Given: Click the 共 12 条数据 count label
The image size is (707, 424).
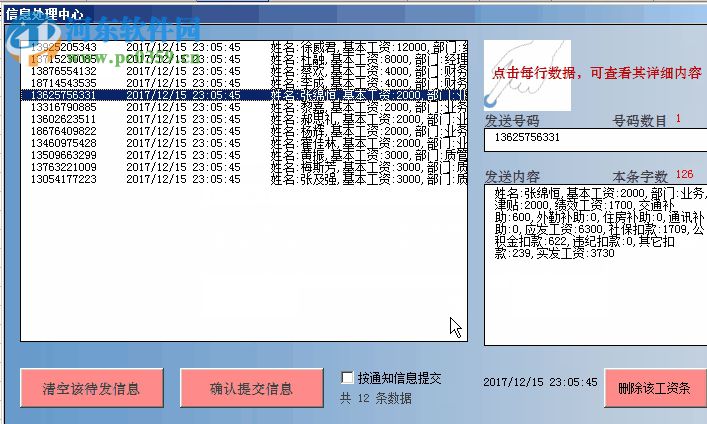Looking at the screenshot, I should 376,398.
